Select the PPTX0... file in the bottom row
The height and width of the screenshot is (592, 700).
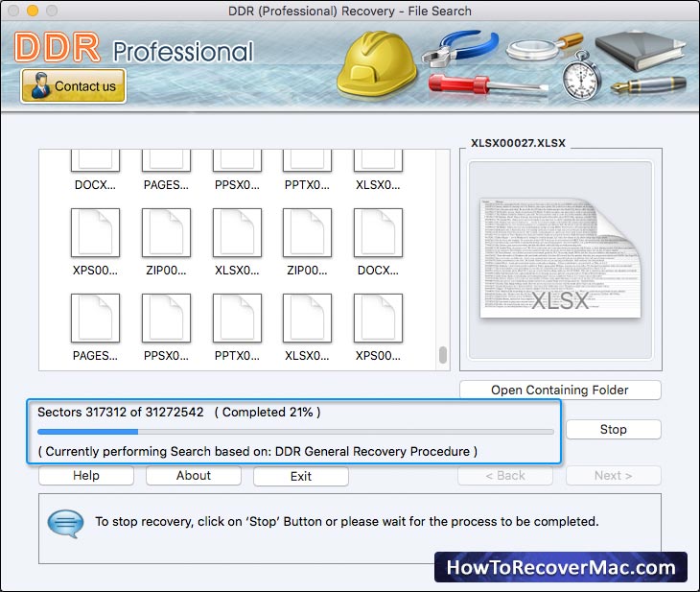click(x=237, y=327)
